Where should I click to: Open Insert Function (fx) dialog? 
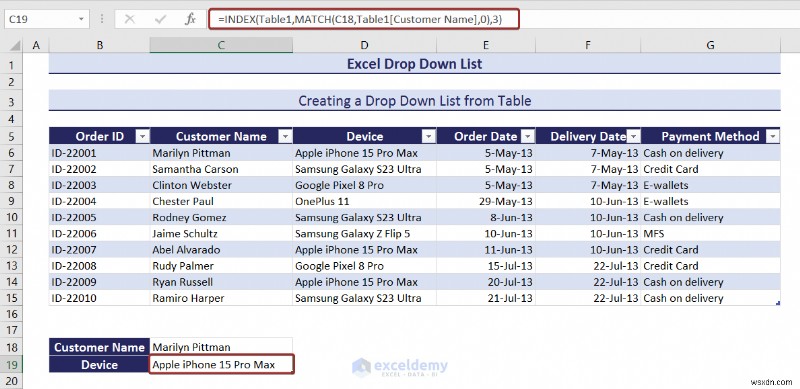190,19
